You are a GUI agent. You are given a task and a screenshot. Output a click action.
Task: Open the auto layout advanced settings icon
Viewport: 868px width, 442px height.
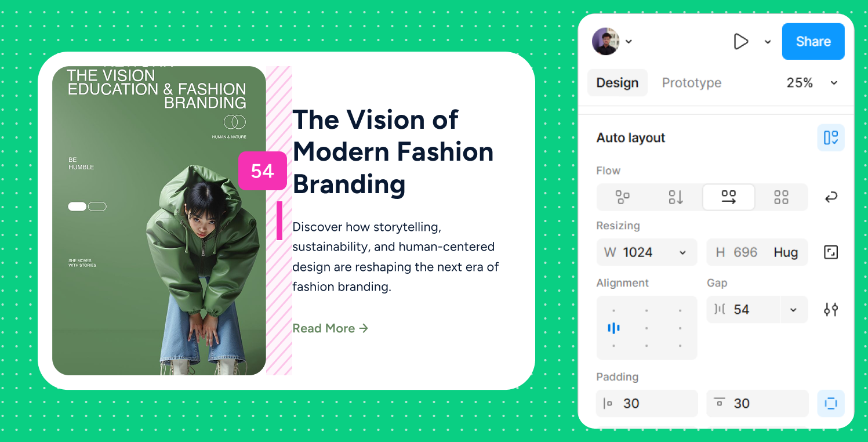[x=830, y=310]
